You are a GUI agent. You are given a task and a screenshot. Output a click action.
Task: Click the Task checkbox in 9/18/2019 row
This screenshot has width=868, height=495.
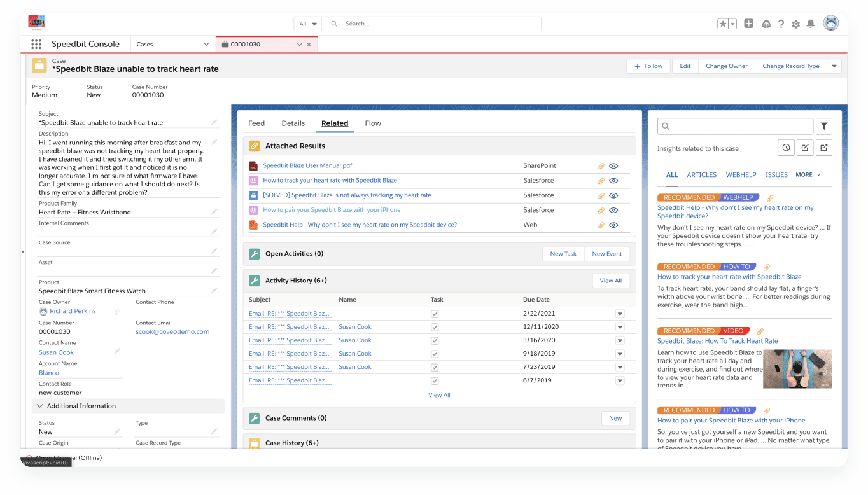[435, 354]
